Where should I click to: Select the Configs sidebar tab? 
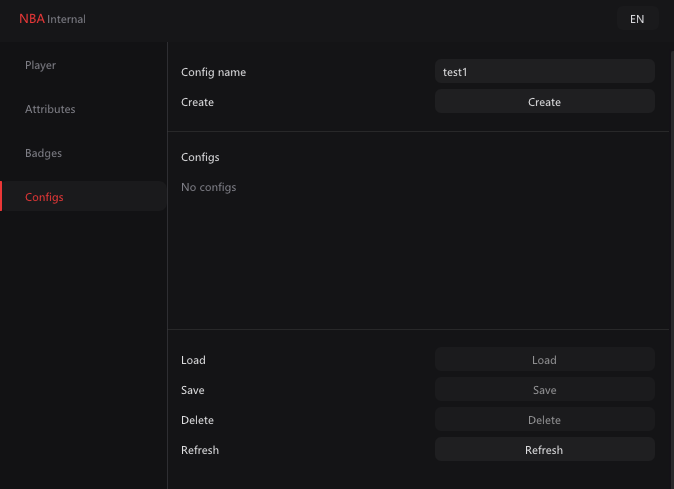click(x=83, y=196)
